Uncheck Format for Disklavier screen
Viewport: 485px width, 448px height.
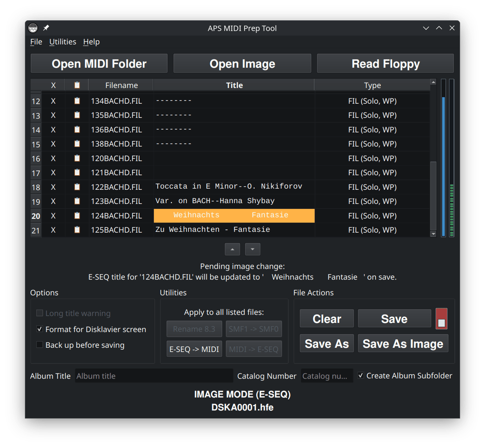click(x=40, y=329)
